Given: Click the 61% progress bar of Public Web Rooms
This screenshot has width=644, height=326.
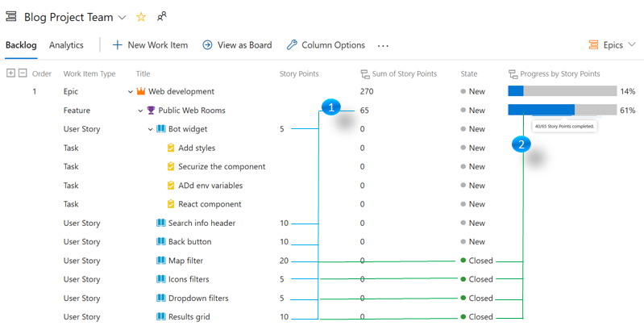Looking at the screenshot, I should click(563, 110).
